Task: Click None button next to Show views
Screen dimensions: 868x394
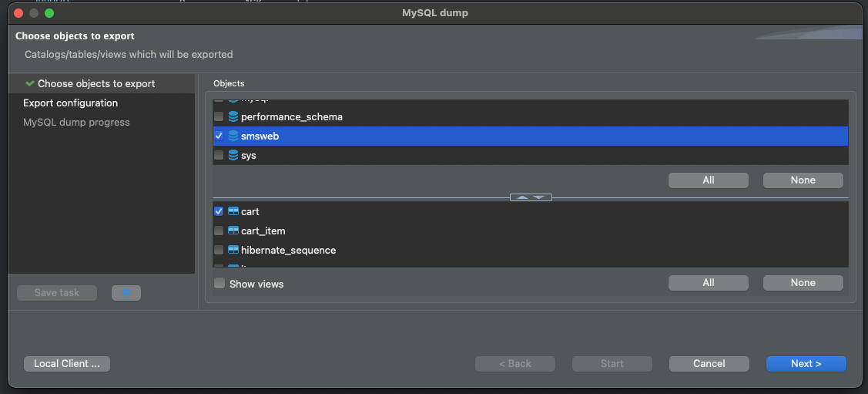Action: click(x=803, y=283)
